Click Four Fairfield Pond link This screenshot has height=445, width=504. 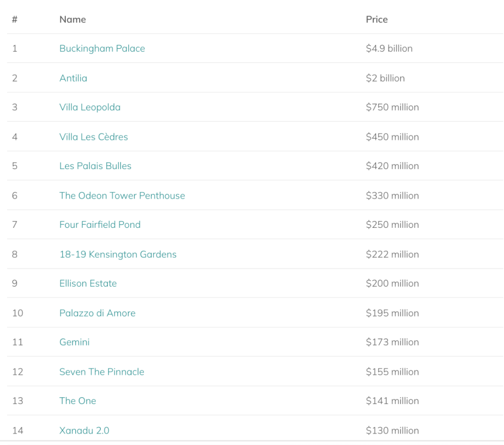click(99, 225)
